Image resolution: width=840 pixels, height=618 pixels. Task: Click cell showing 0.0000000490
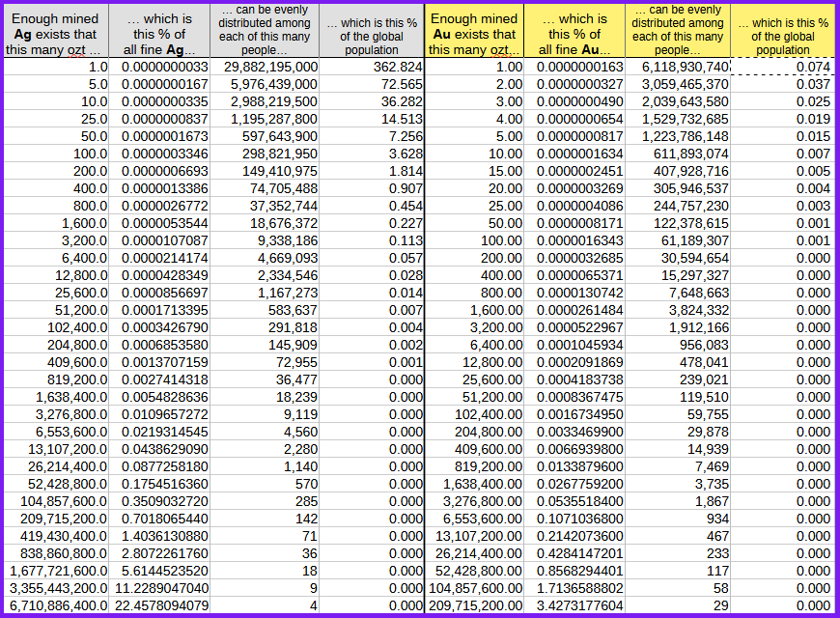pyautogui.click(x=574, y=101)
